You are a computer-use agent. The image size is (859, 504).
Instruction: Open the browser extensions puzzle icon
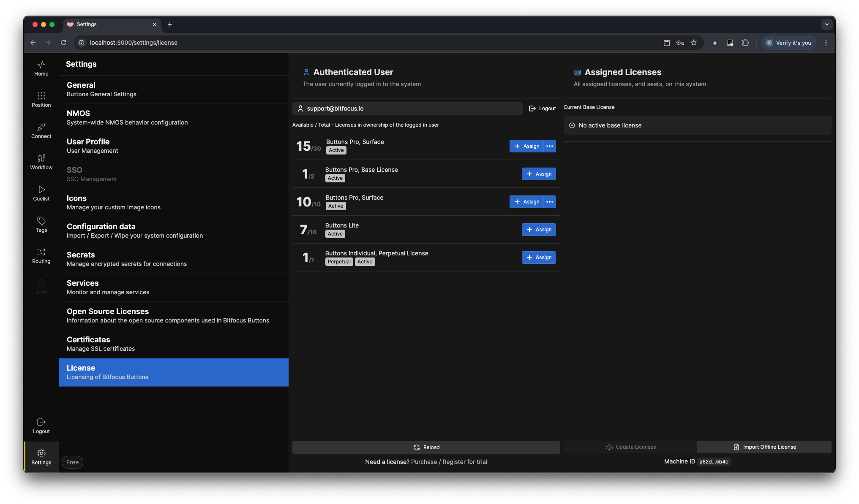[745, 43]
